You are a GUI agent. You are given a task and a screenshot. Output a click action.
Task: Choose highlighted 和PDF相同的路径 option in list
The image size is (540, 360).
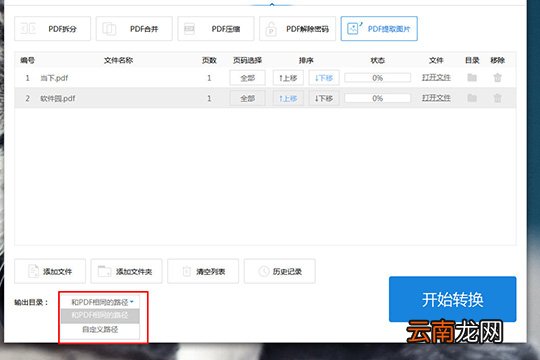click(100, 315)
